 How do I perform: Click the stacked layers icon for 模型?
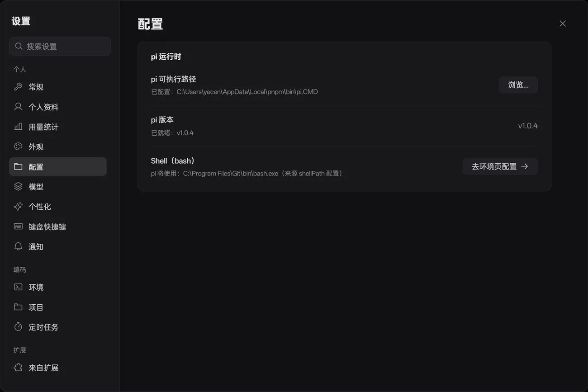(18, 186)
